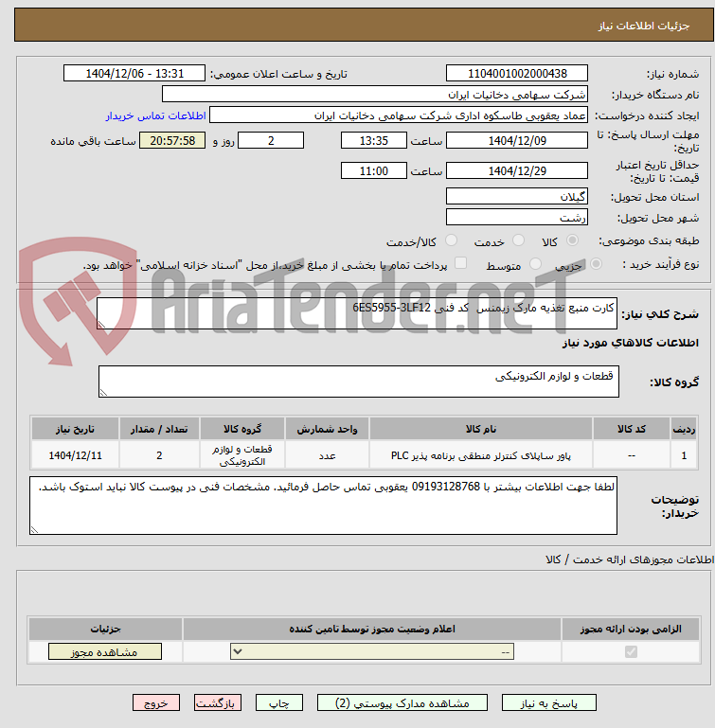Click the validity time field 11:00

click(373, 170)
